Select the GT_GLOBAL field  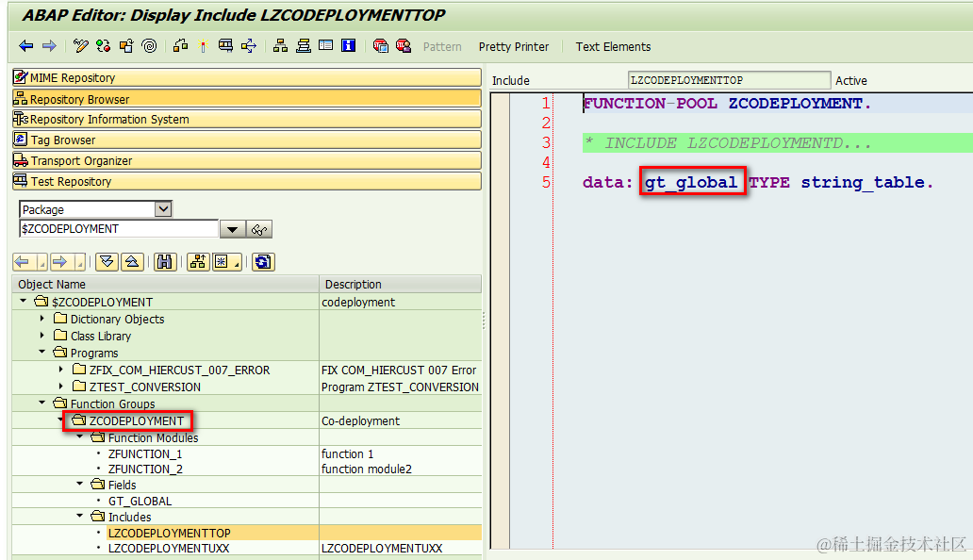tap(140, 502)
